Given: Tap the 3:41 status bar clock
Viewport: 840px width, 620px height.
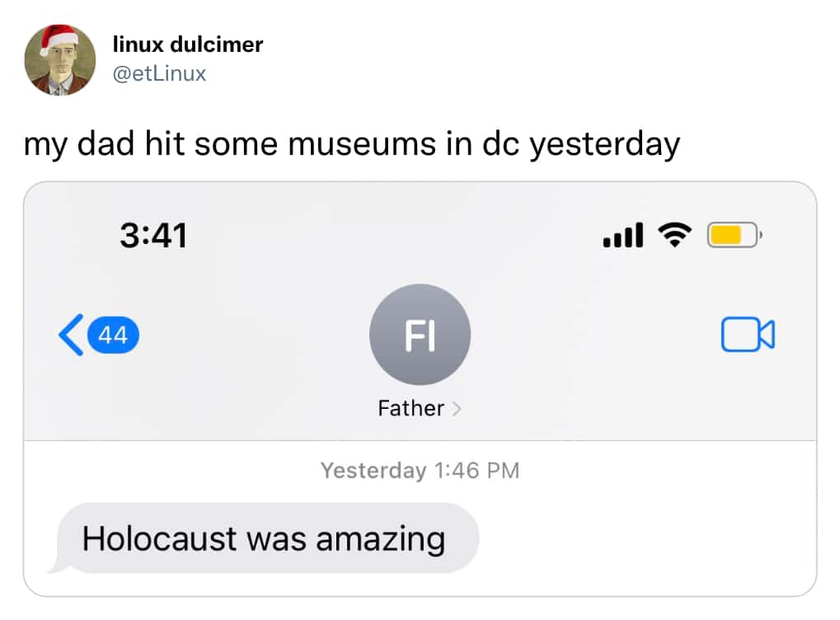Looking at the screenshot, I should pos(154,235).
